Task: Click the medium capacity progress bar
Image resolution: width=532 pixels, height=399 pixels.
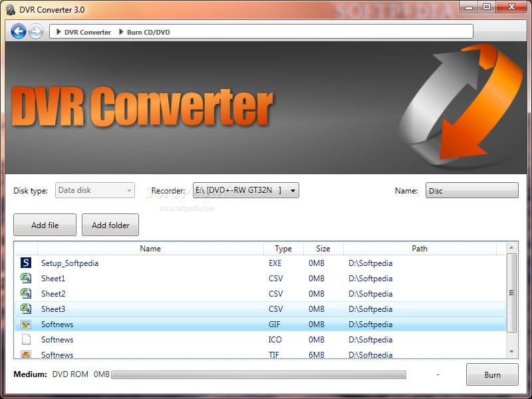Action: coord(259,374)
